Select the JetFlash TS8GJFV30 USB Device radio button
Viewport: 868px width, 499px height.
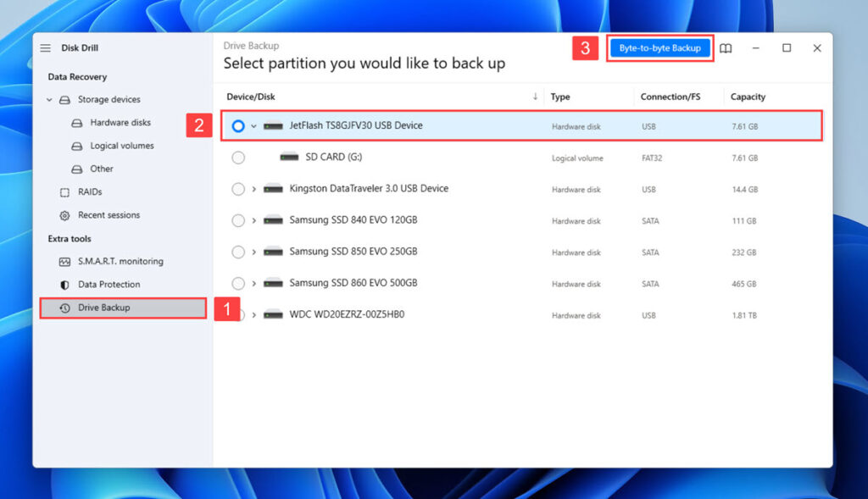click(237, 125)
